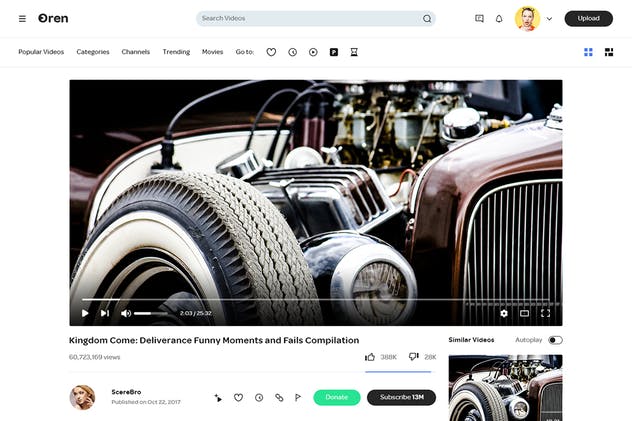Viewport: 632px width, 421px height.
Task: Click the Similar Videos heading
Action: point(471,340)
